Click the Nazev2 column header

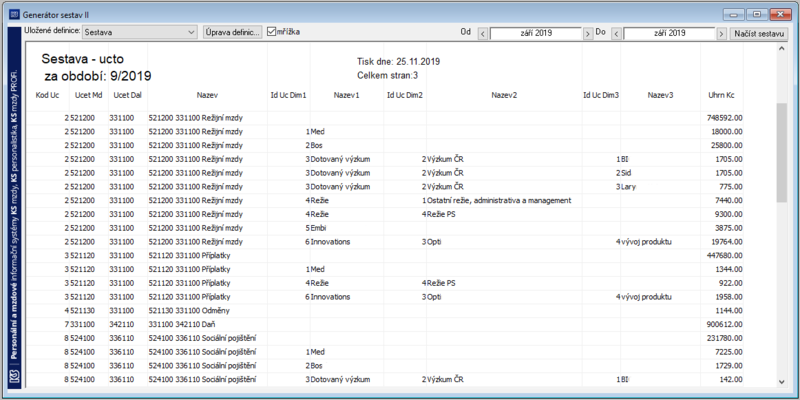pyautogui.click(x=504, y=95)
